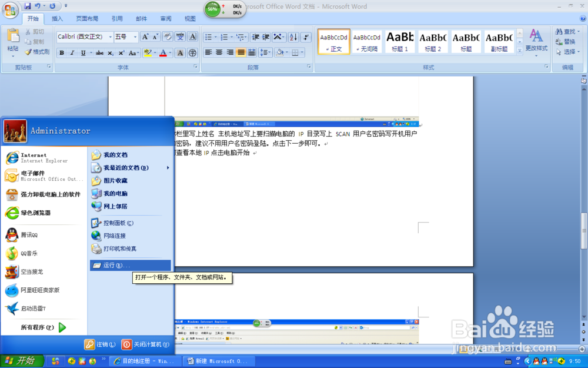Image resolution: width=588 pixels, height=368 pixels.
Task: Justify paragraph text
Action: [x=240, y=52]
